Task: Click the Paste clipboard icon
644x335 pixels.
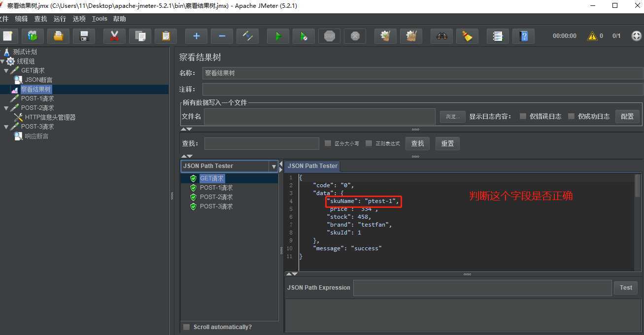Action: [166, 36]
